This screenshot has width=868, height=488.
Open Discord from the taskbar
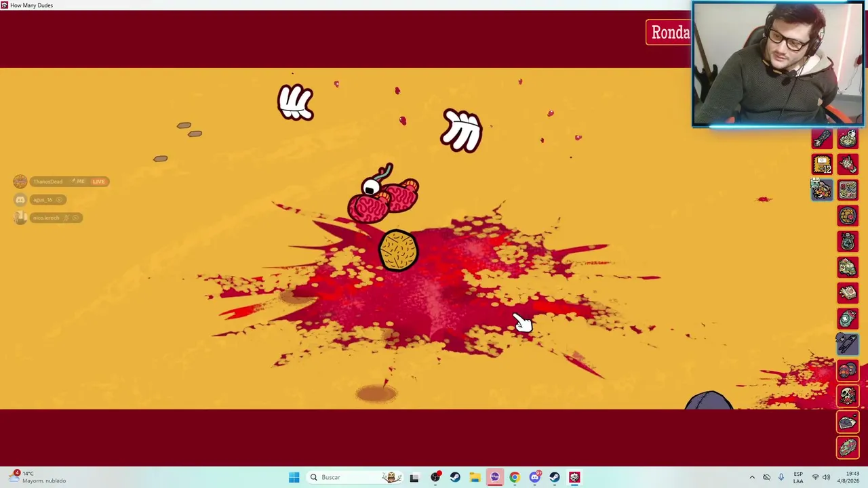535,477
